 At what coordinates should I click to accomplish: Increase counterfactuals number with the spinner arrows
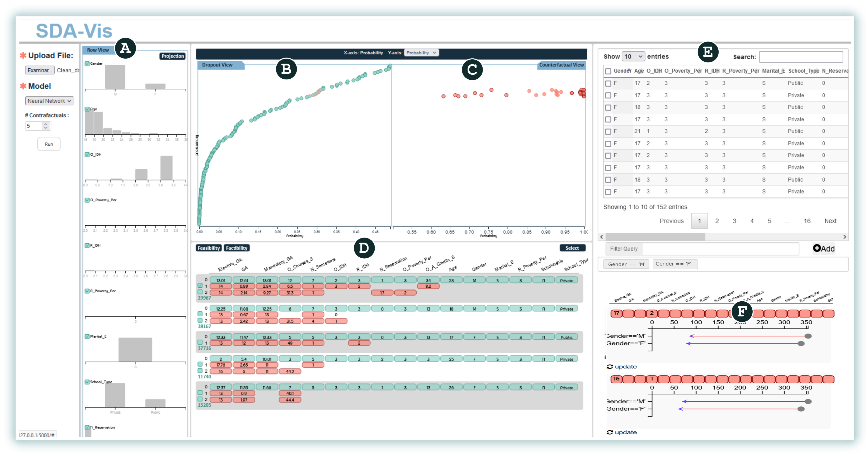(46, 124)
